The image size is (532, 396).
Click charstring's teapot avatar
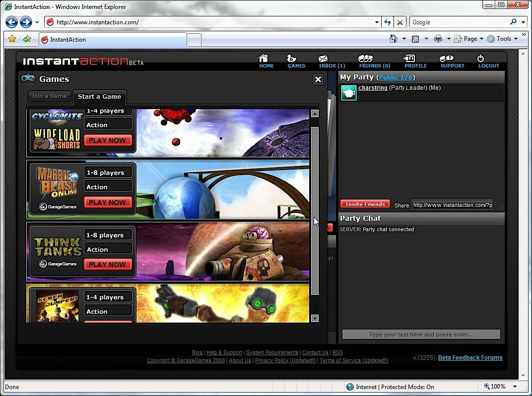coord(349,93)
